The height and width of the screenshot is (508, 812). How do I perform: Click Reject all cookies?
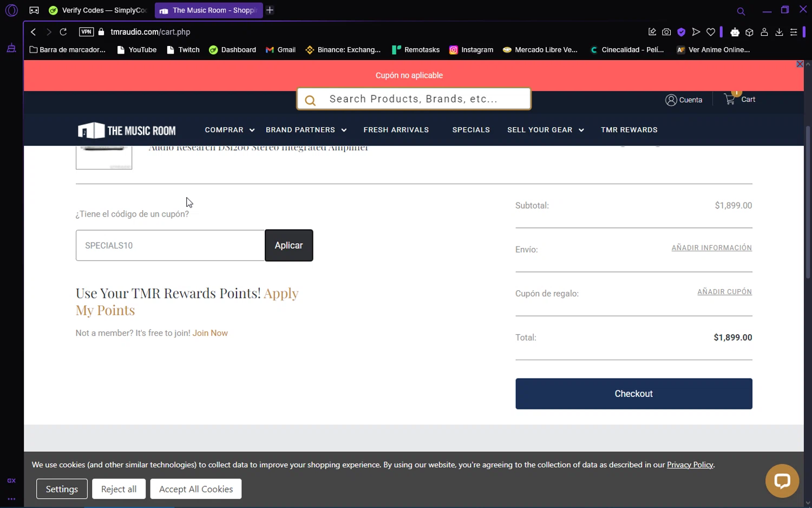[119, 489]
